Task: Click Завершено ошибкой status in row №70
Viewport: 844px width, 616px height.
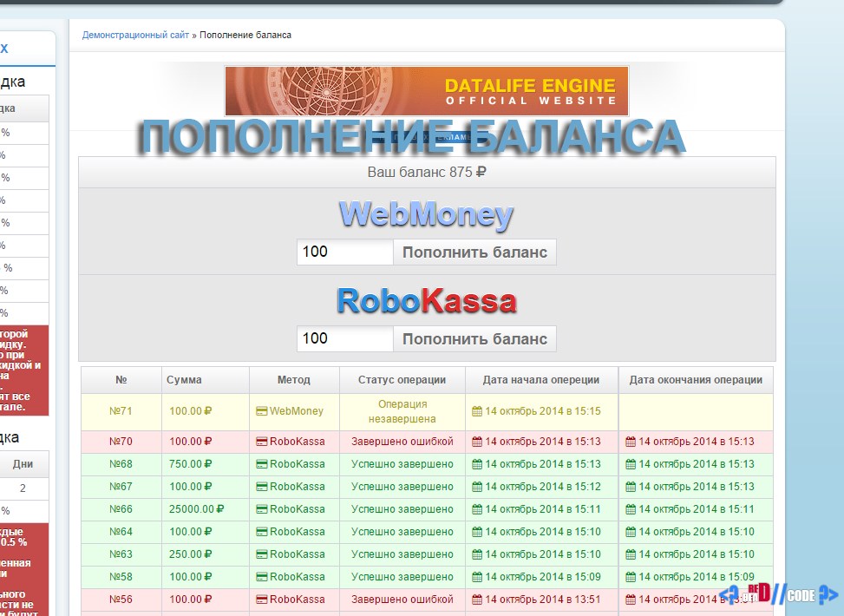Action: [402, 442]
